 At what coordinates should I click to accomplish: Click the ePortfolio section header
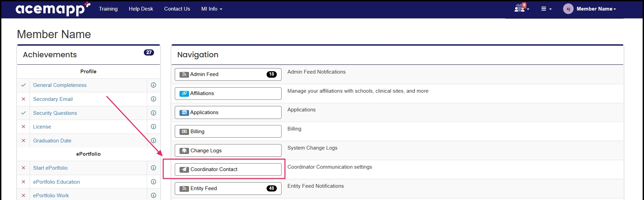88,154
